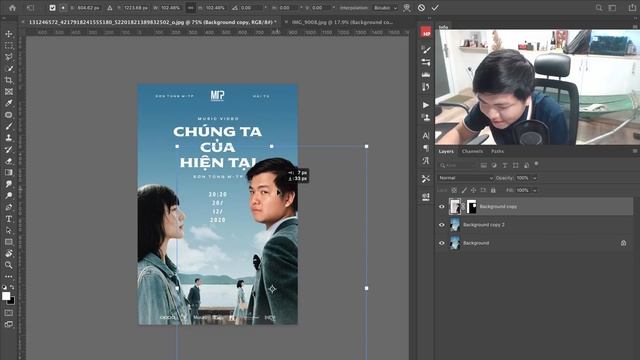Select the Gradient tool
The image size is (640, 360).
[9, 173]
